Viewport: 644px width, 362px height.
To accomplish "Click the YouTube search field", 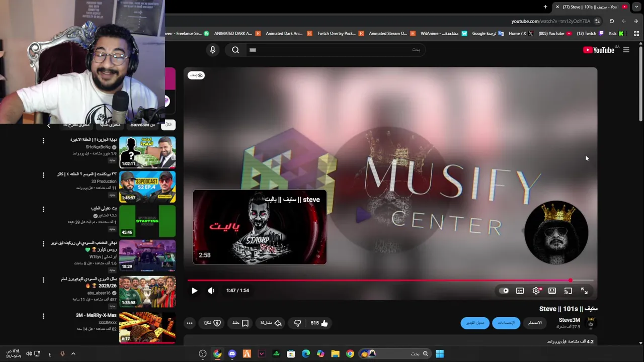I will [337, 50].
